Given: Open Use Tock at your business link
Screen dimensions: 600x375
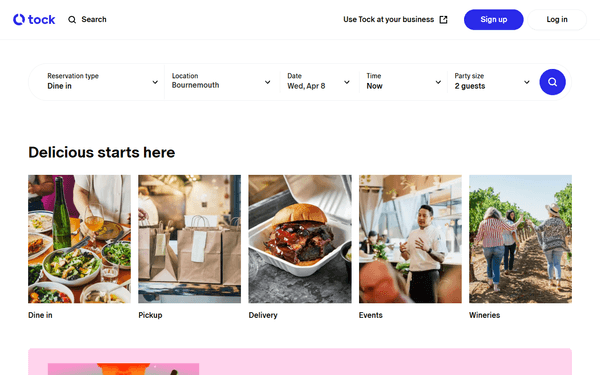Looking at the screenshot, I should coord(395,20).
